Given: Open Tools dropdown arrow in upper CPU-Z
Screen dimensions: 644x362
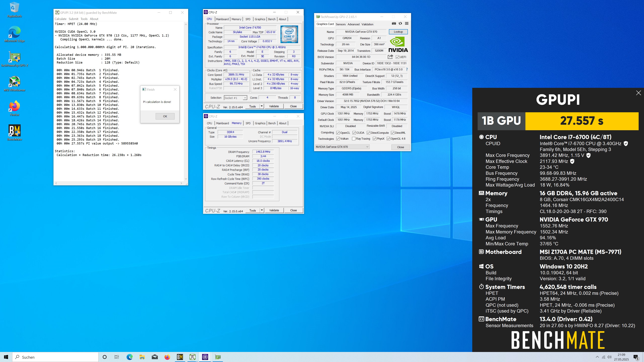Looking at the screenshot, I should (261, 106).
